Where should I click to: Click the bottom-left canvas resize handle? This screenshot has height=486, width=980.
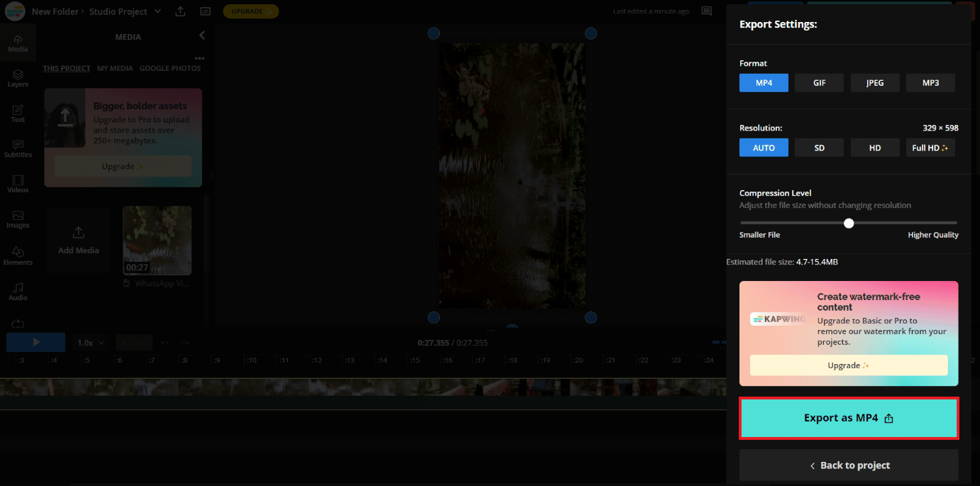tap(434, 317)
